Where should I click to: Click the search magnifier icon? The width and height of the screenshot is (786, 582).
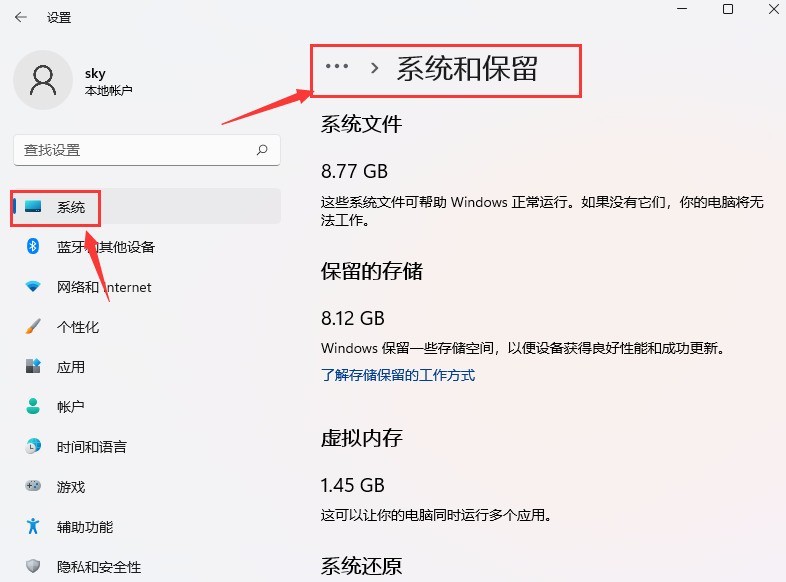[262, 150]
